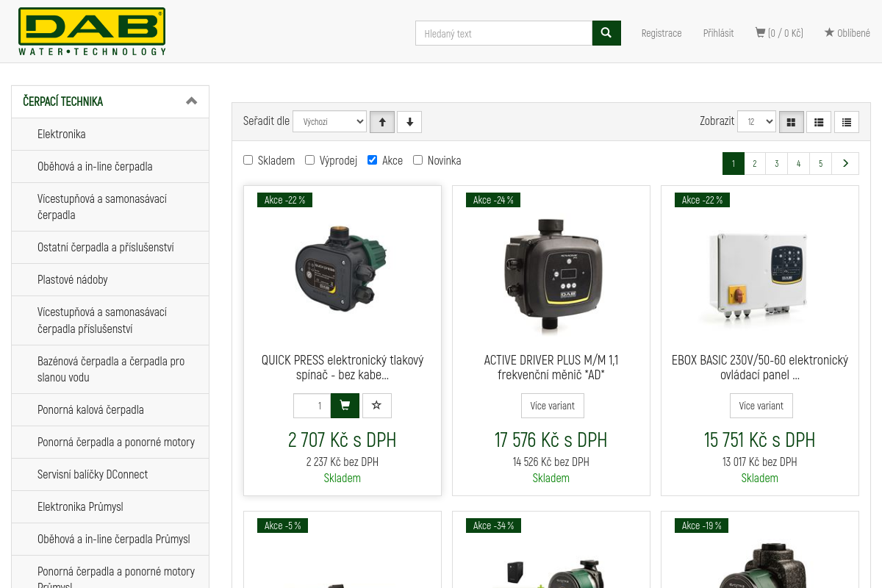The height and width of the screenshot is (588, 882).
Task: Go to page 5 of results
Action: (821, 163)
